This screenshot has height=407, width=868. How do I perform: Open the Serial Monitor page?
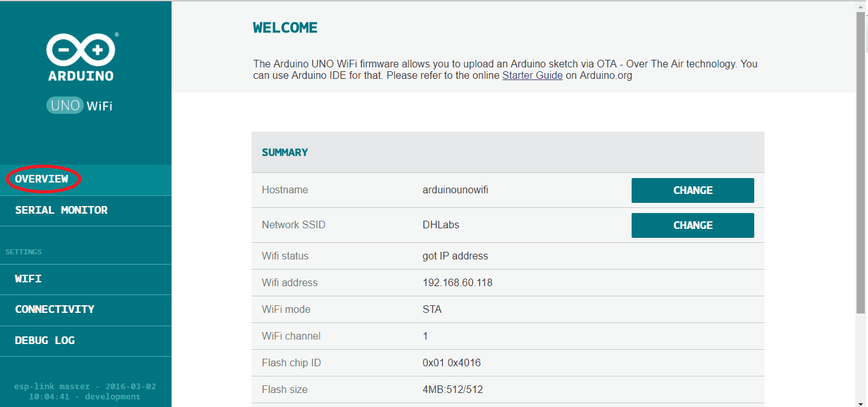pyautogui.click(x=61, y=210)
